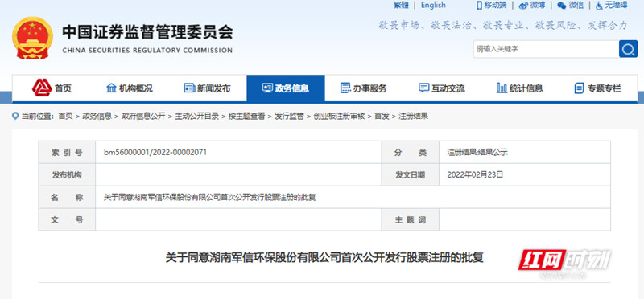Click the keyword search input field
Screen dimensions: 644x299
click(x=546, y=49)
